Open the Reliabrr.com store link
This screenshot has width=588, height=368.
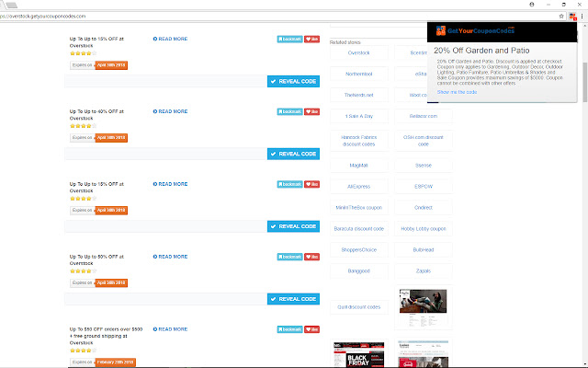[424, 116]
